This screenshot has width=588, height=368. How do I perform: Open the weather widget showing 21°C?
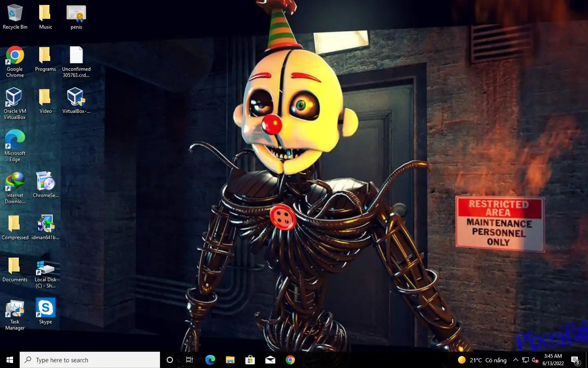click(x=482, y=360)
